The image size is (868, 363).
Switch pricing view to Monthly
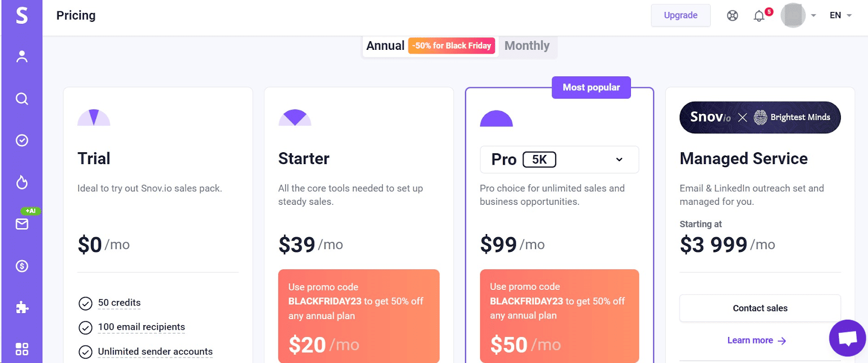coord(526,46)
